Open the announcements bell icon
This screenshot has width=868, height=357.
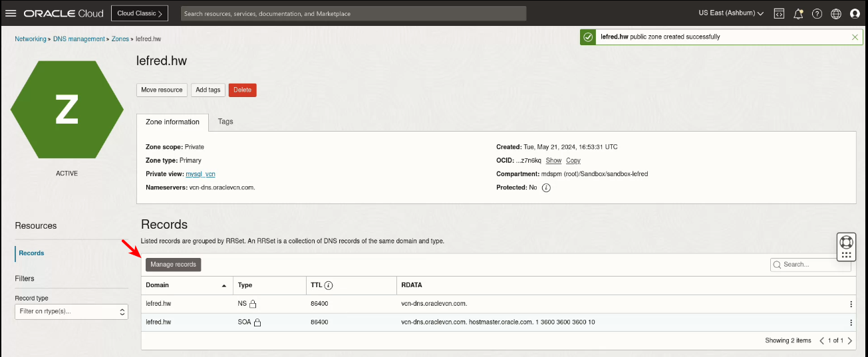coord(798,13)
